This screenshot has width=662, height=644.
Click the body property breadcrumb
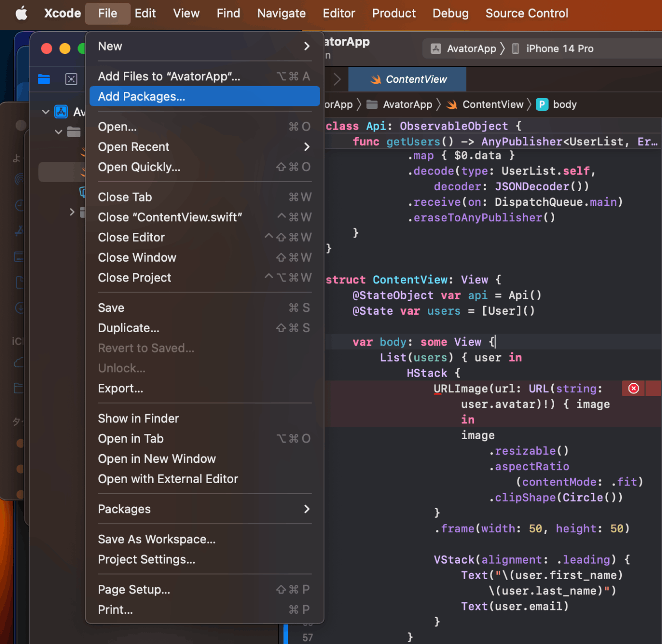click(x=557, y=105)
